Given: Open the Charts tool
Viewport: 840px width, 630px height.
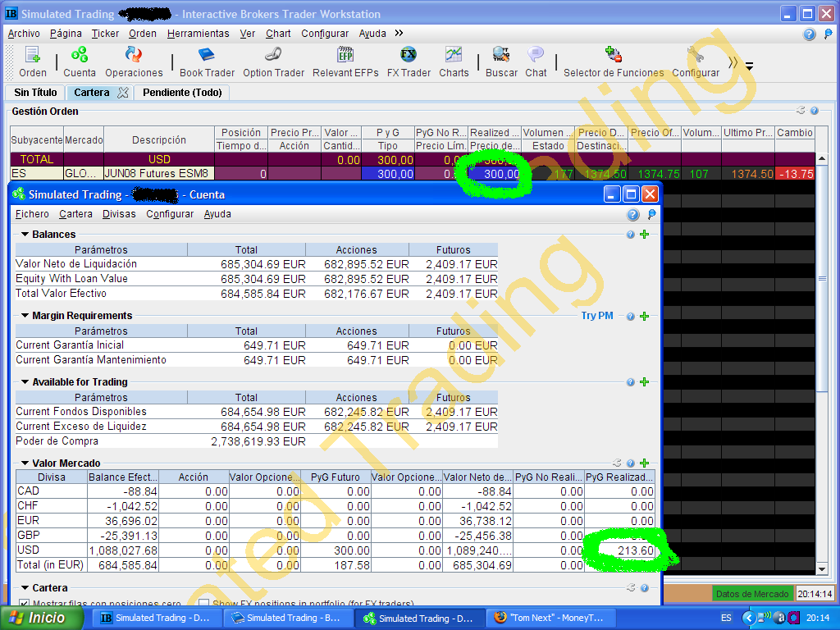Looking at the screenshot, I should 454,62.
